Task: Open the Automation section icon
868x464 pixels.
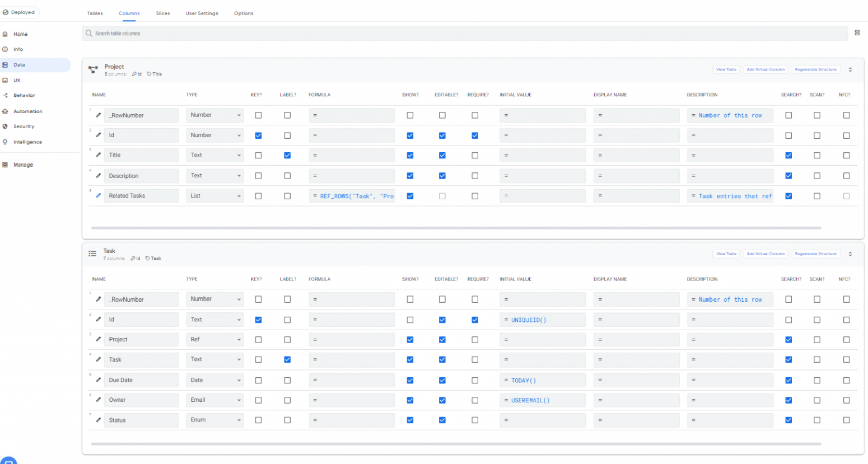Action: (5, 111)
